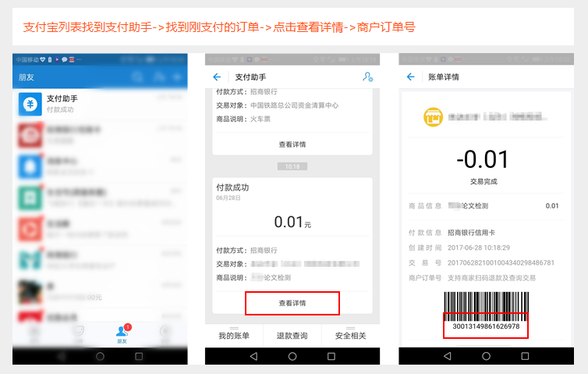Go back from the 账单详情 page
Viewport: 588px width, 374px height.
[x=411, y=77]
